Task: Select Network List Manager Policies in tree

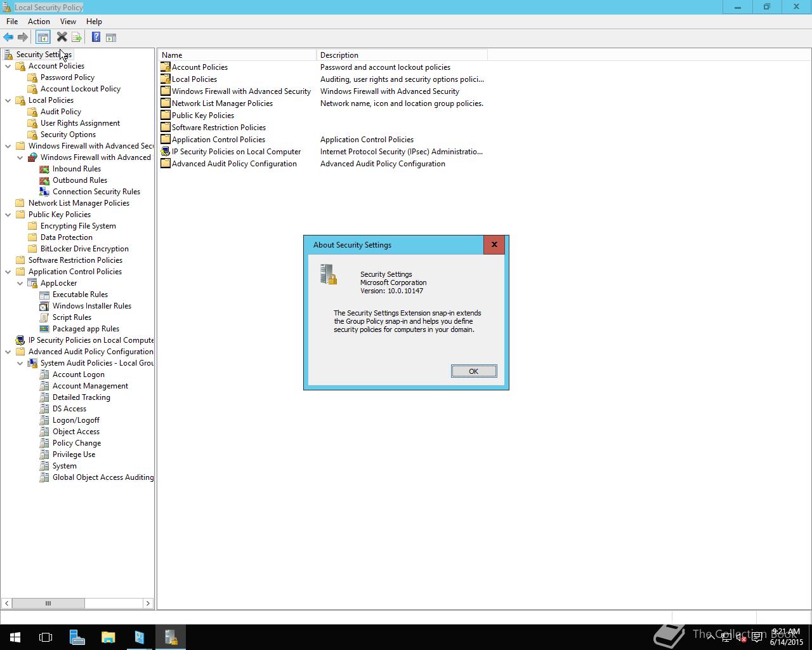Action: [x=79, y=203]
